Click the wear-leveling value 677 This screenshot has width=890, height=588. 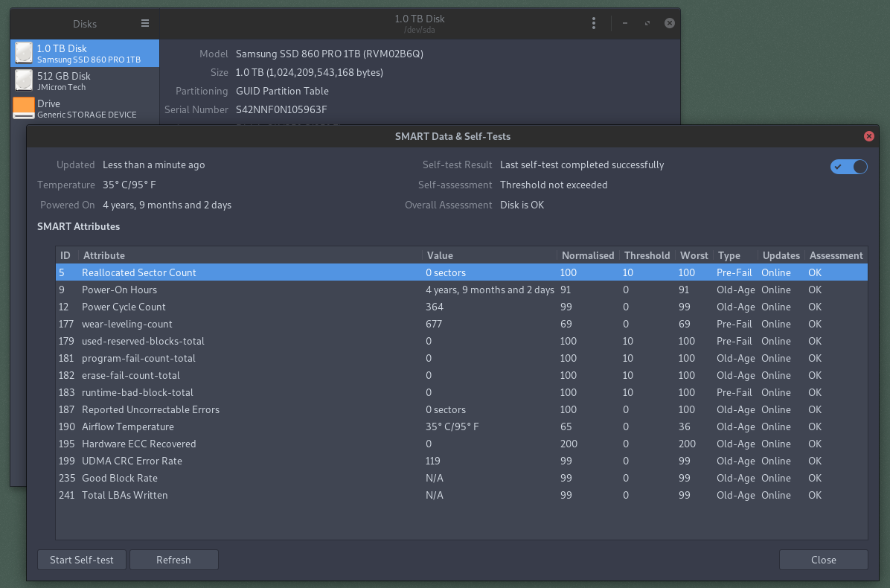point(434,324)
